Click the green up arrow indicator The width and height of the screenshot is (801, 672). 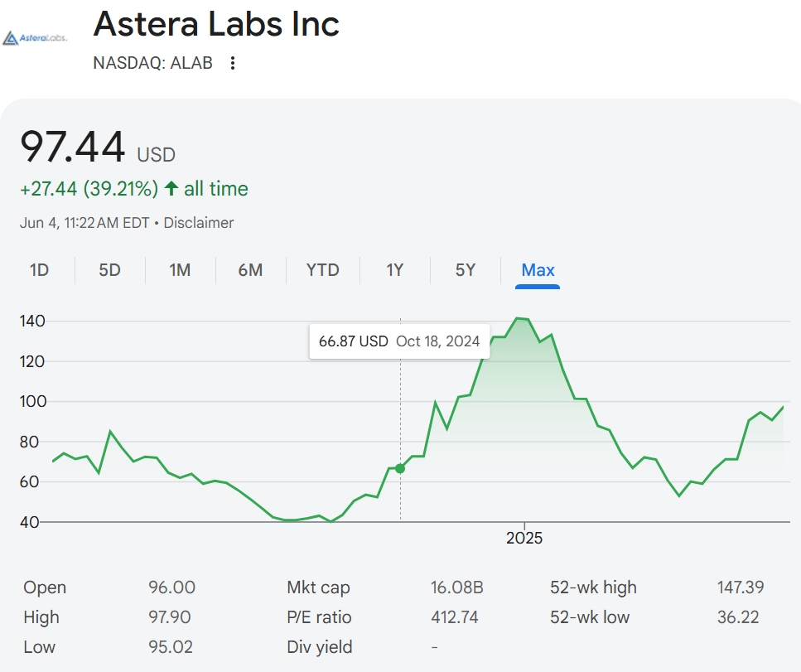tap(171, 189)
